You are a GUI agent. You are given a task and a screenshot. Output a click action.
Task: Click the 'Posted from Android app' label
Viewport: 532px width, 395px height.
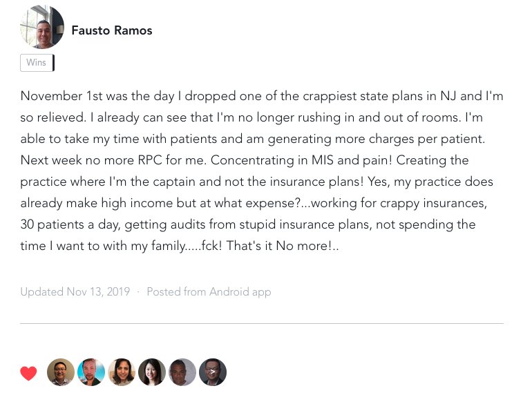coord(209,291)
